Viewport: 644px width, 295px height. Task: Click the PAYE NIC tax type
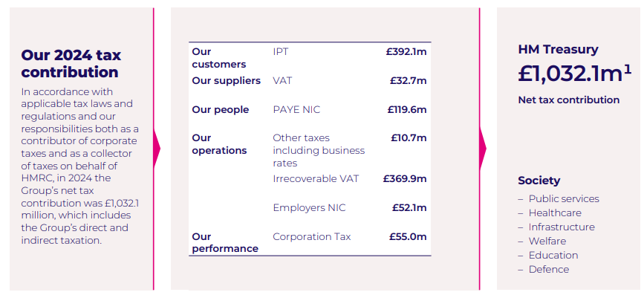click(296, 110)
